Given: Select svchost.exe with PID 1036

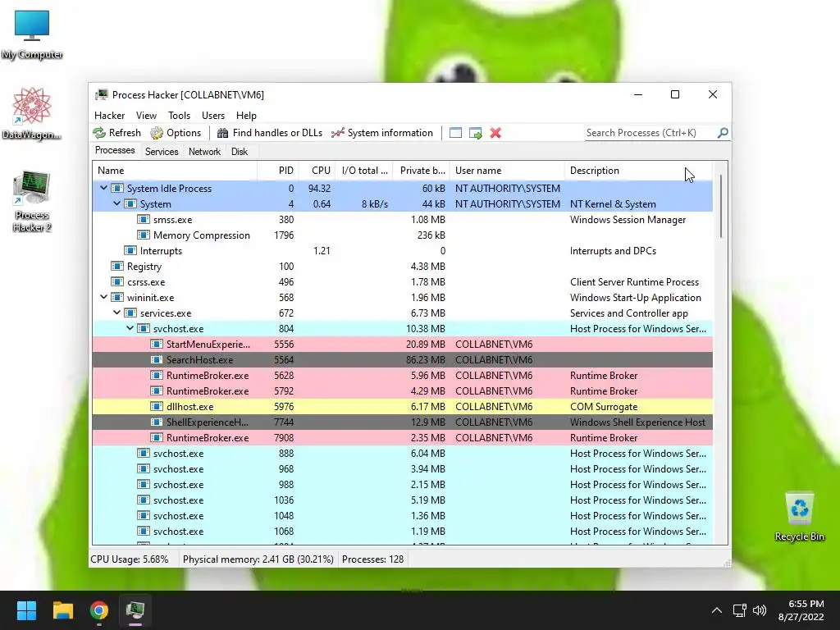Looking at the screenshot, I should point(402,500).
